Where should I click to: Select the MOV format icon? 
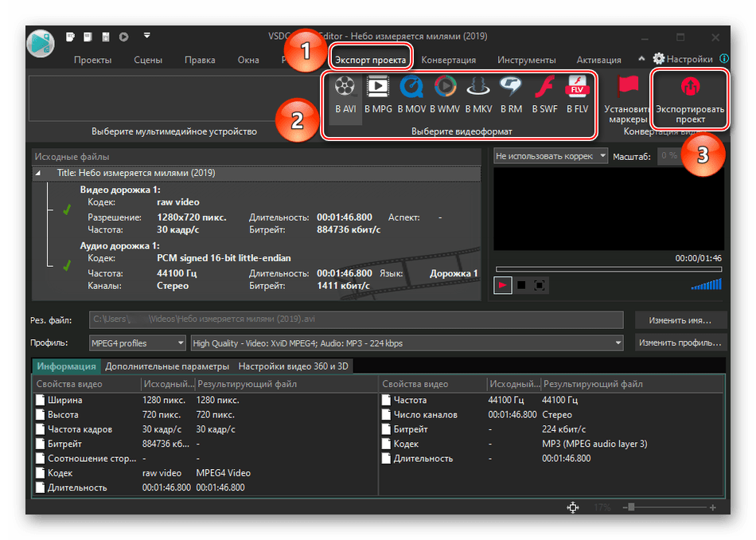[x=411, y=96]
